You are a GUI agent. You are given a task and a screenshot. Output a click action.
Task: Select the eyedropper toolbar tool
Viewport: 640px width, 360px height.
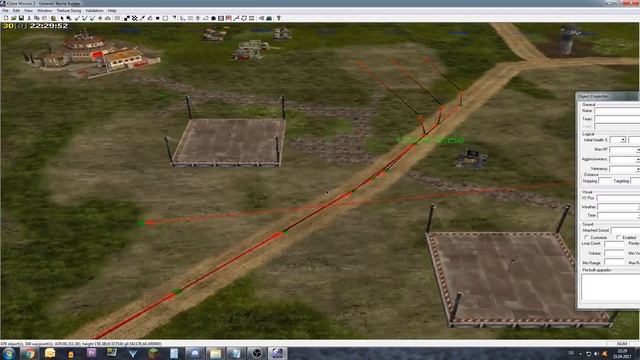pyautogui.click(x=142, y=18)
